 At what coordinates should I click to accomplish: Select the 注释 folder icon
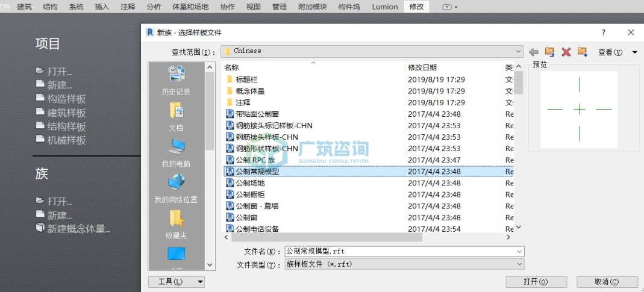pyautogui.click(x=230, y=103)
